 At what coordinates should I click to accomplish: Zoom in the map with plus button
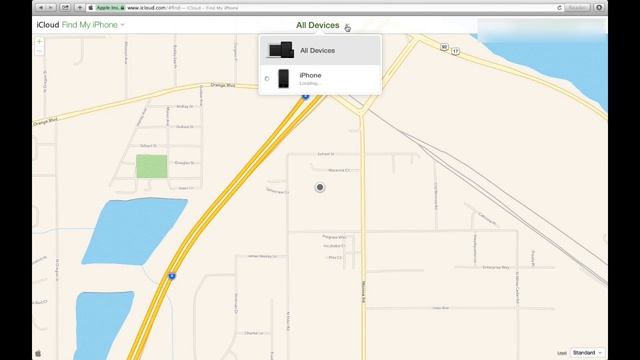click(39, 41)
